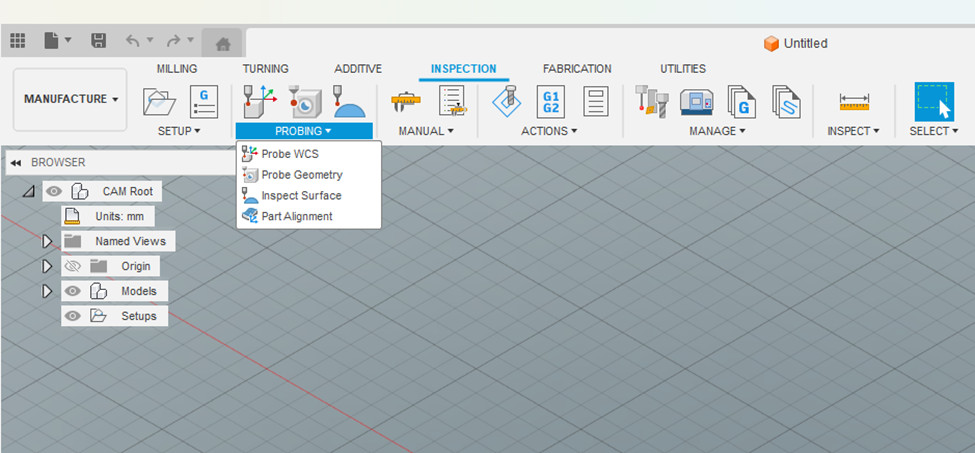Open the data panel grid icon
975x453 pixels.
[x=18, y=41]
